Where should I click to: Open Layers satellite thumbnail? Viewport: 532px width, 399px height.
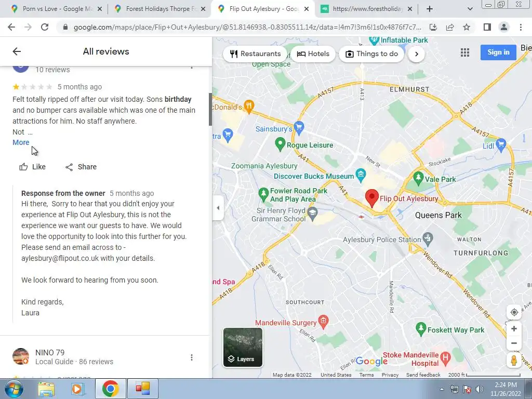point(243,347)
